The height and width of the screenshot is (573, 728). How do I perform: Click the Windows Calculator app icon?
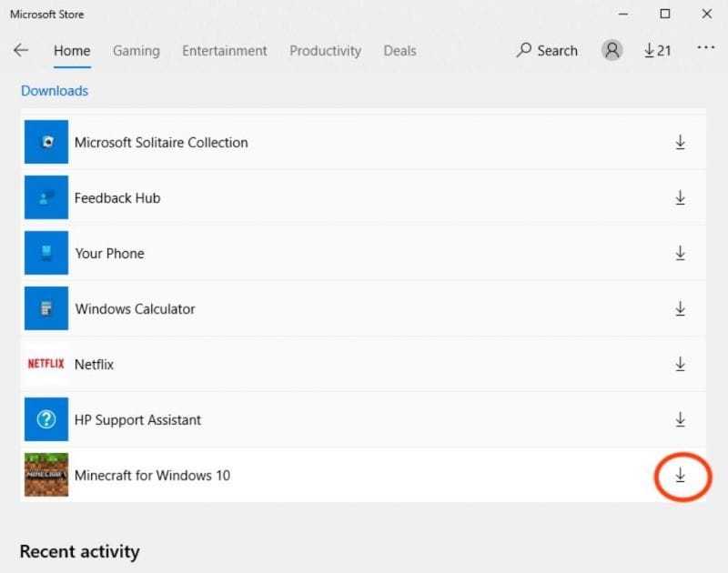pyautogui.click(x=45, y=308)
